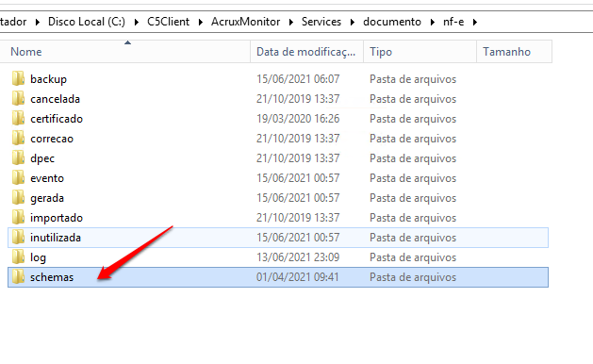Viewport: 593px width, 364px height.
Task: Expand arrow after nf-e breadcrumb
Action: [x=474, y=22]
